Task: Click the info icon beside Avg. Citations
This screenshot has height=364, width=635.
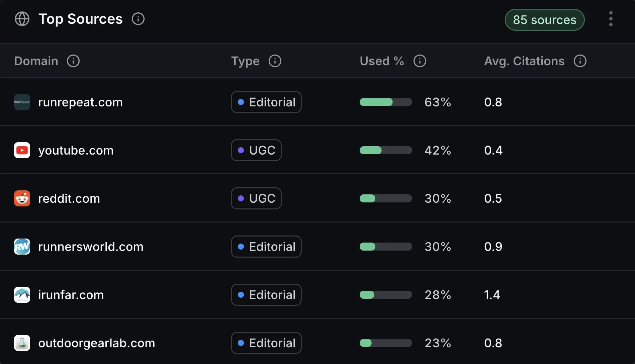Action: pyautogui.click(x=580, y=61)
